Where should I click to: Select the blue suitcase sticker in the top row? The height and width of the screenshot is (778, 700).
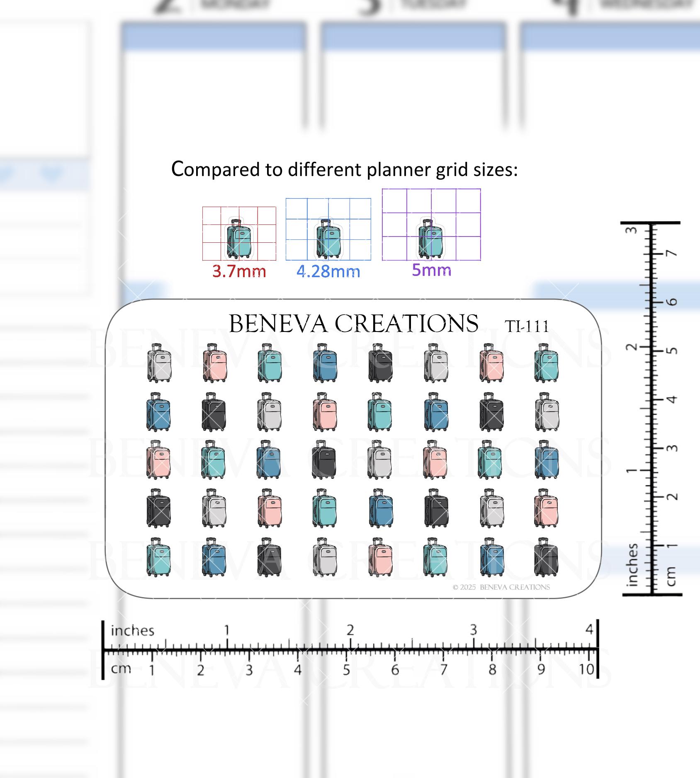[325, 363]
